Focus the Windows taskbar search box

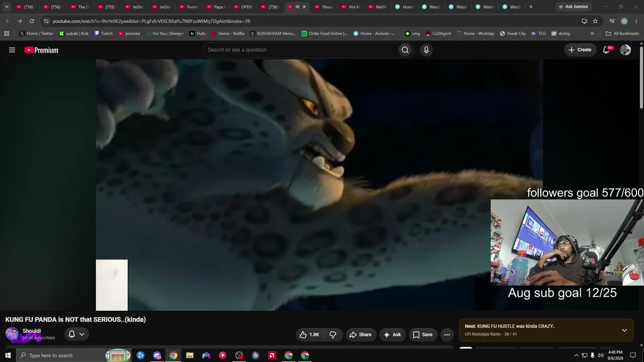pos(73,355)
